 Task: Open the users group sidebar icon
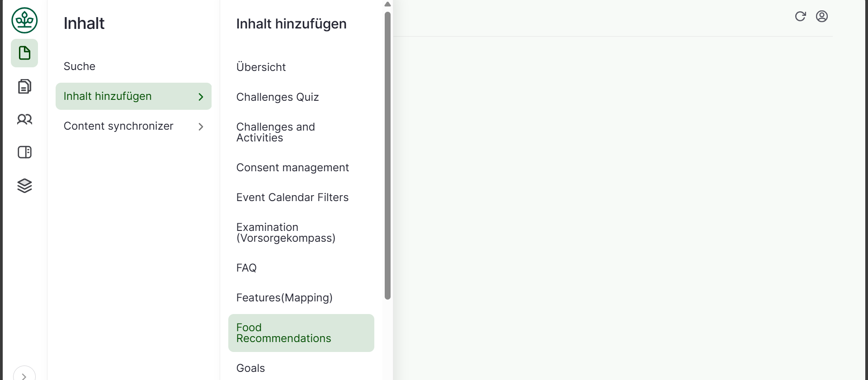point(24,119)
